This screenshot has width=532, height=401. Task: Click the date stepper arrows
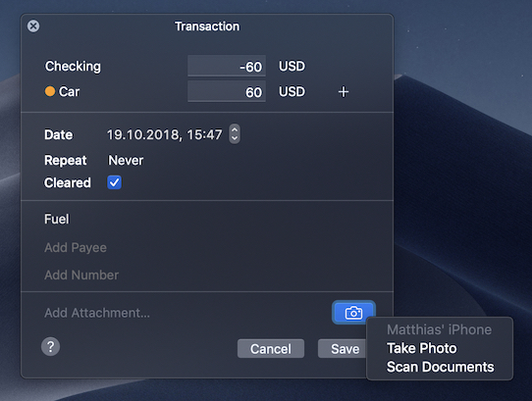point(235,134)
